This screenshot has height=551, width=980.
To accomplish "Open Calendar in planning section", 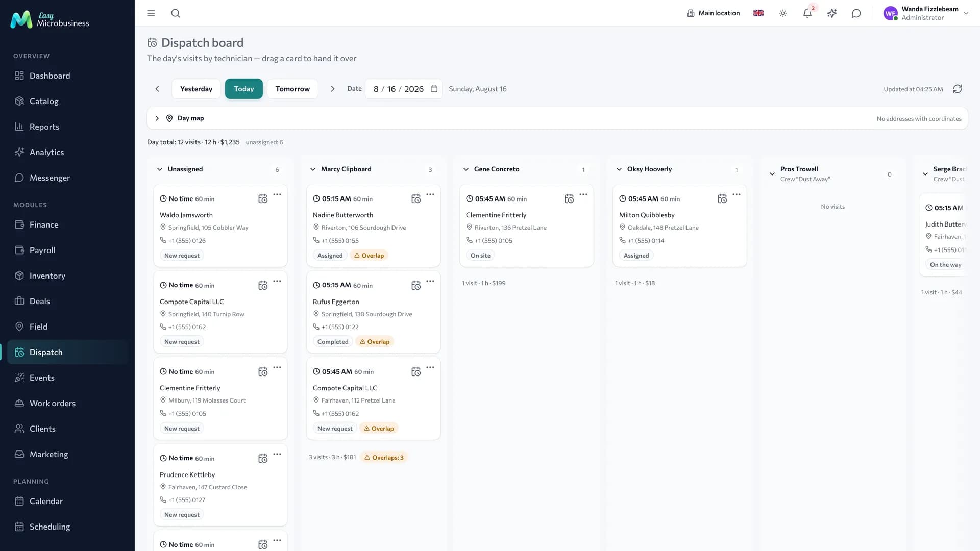I will click(67, 501).
